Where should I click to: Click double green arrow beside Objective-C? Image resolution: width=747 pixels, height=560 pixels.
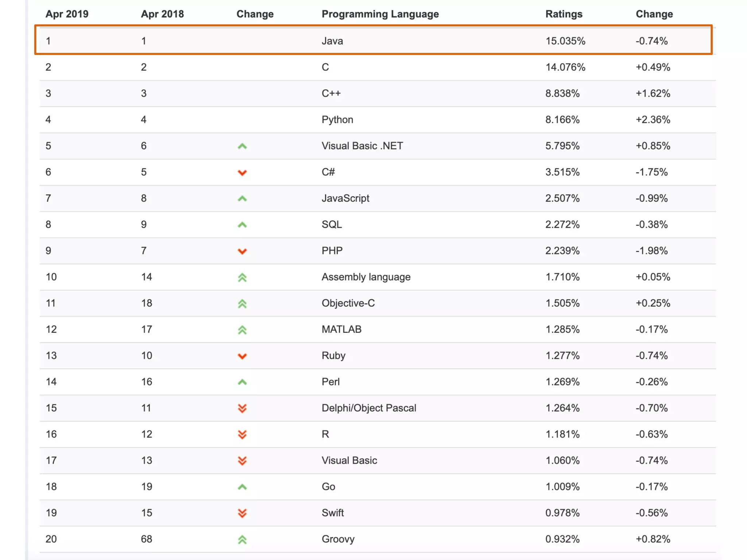pyautogui.click(x=242, y=304)
